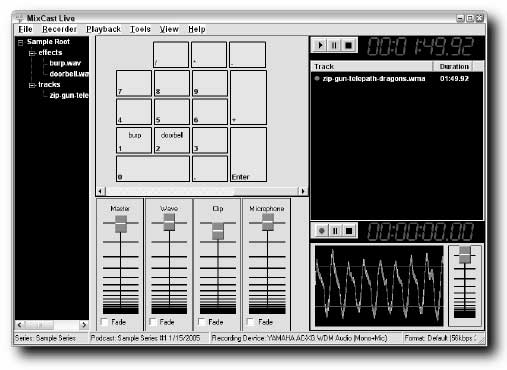
Task: Click keypad pad 8
Action: tap(172, 83)
